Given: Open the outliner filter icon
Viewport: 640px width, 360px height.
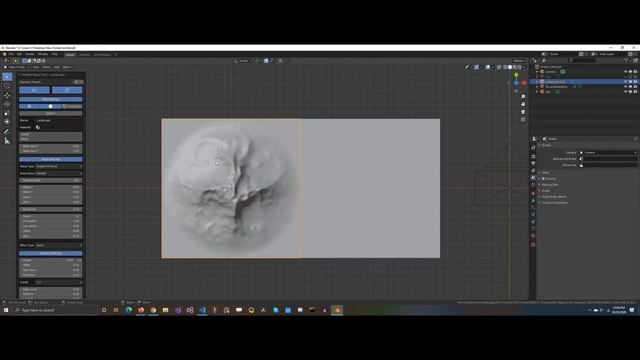Looking at the screenshot, I should [x=627, y=60].
